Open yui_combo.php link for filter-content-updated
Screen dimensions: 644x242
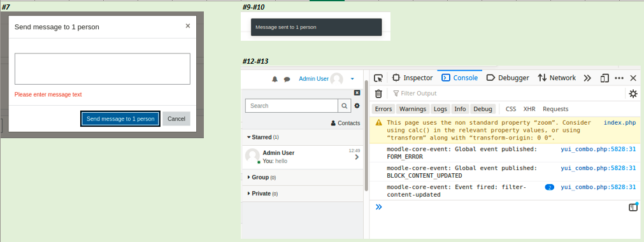pyautogui.click(x=598, y=187)
